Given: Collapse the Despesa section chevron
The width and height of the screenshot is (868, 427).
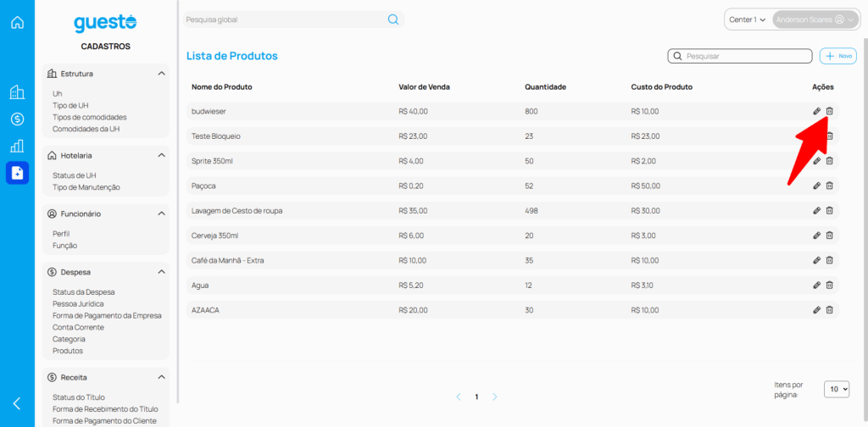Looking at the screenshot, I should [x=161, y=272].
